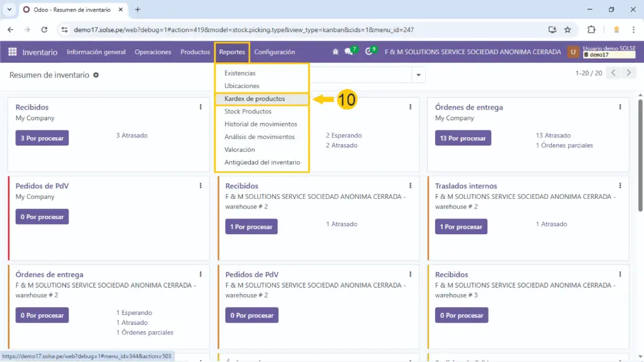Open kebab menu on Traslados internos card
This screenshot has width=644, height=362.
pos(620,186)
